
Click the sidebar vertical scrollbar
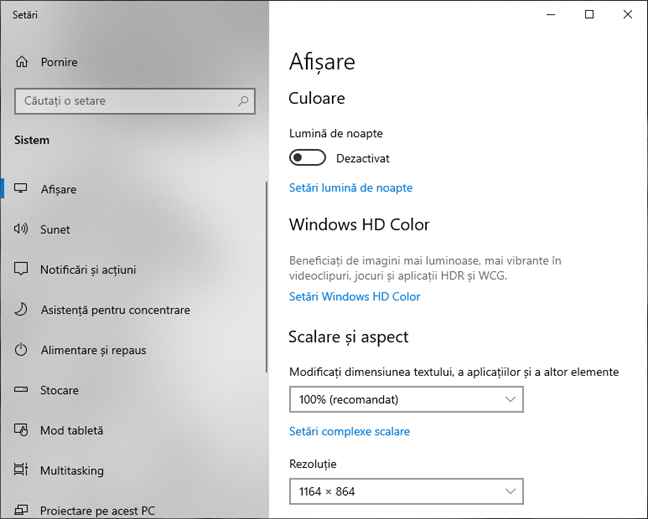click(x=267, y=277)
